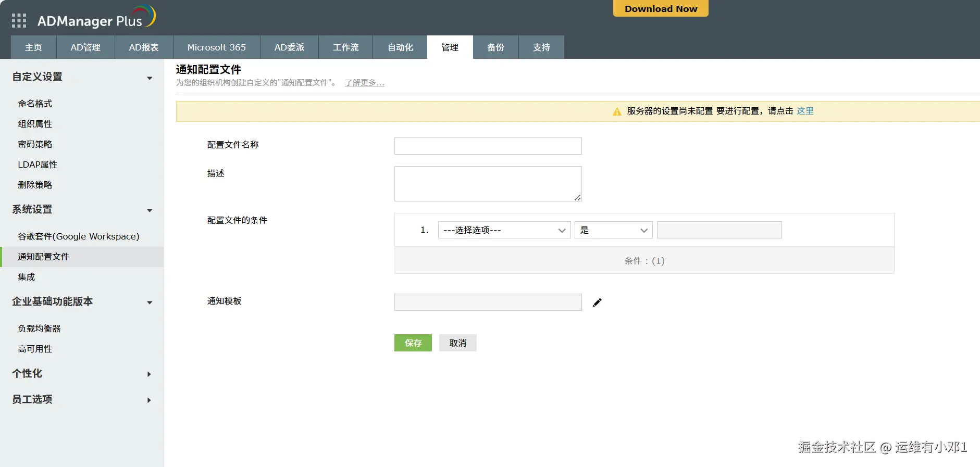Open the AD报表 tab
This screenshot has height=467, width=980.
point(144,47)
